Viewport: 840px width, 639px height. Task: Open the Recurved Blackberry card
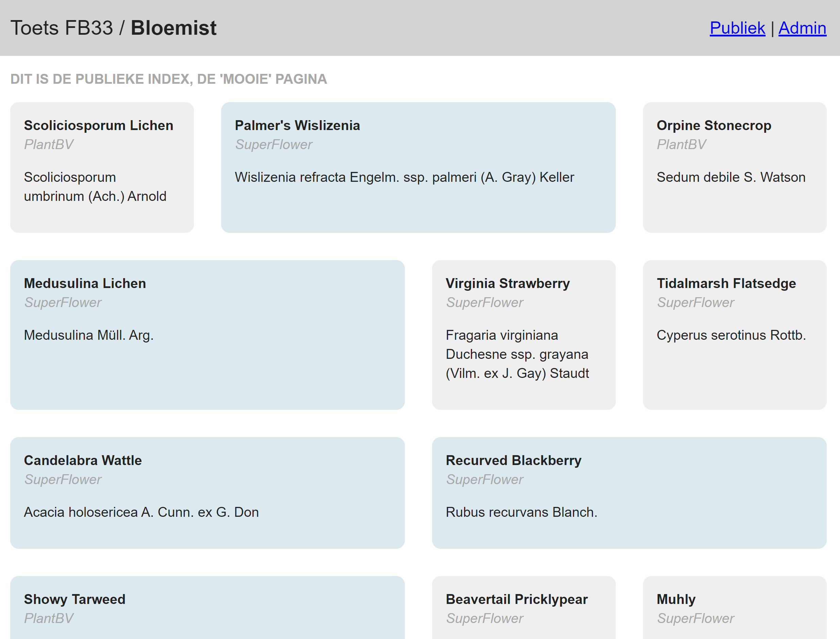point(629,492)
